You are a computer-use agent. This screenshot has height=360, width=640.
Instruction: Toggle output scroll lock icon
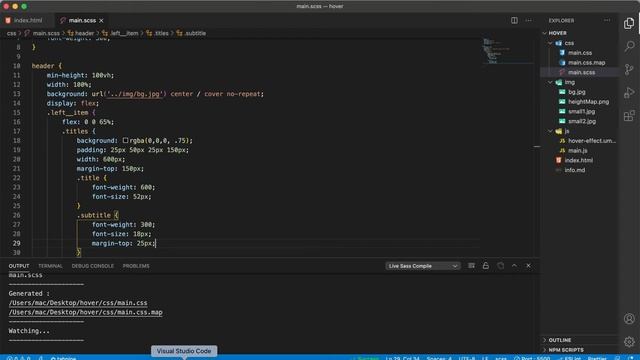486,266
